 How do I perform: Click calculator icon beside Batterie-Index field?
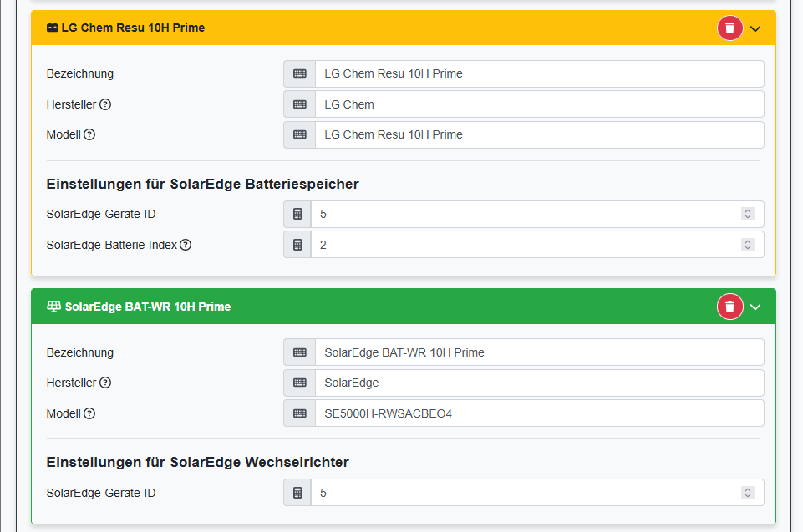tap(297, 245)
